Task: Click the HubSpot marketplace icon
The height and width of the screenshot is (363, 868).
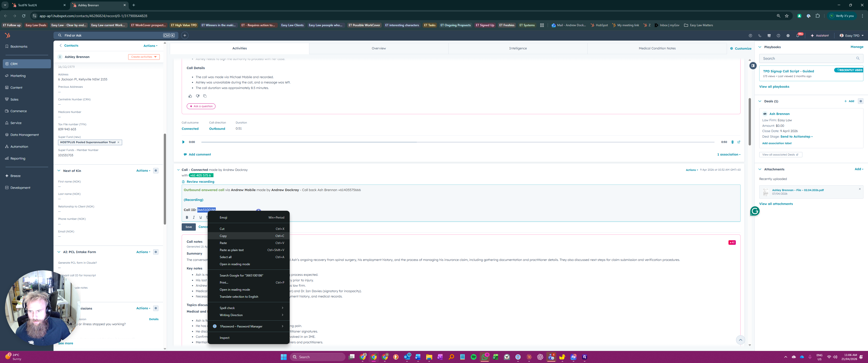Action: tap(769, 36)
